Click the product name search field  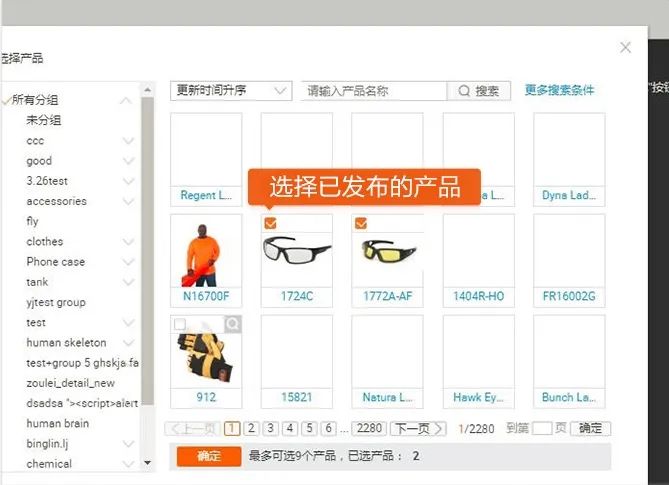pyautogui.click(x=373, y=91)
